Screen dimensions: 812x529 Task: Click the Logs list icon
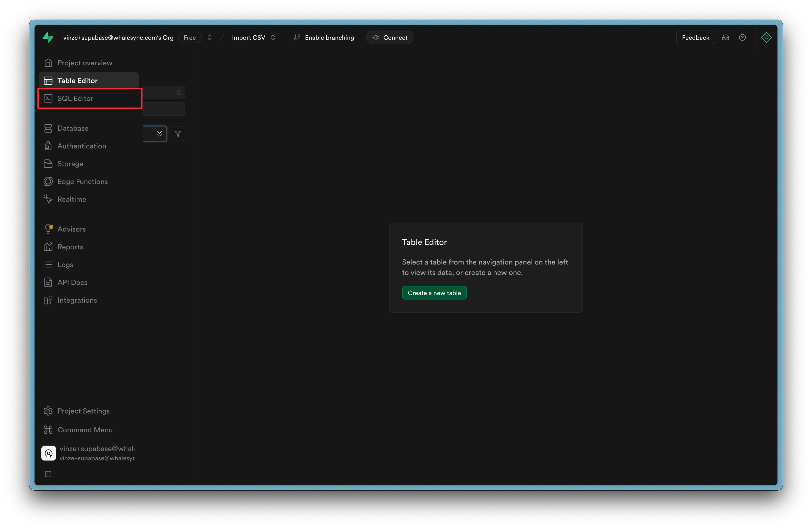pos(48,264)
